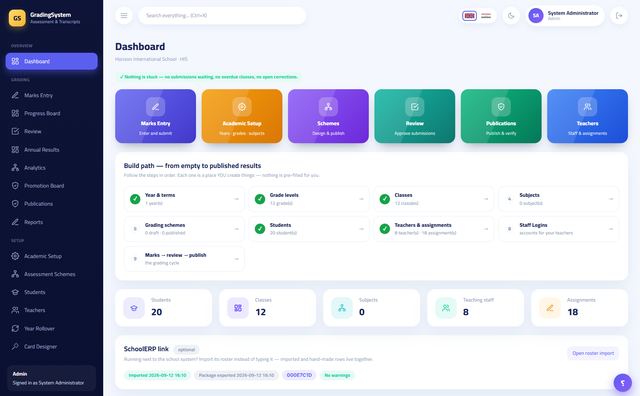640x396 pixels.
Task: Click arrow on Staff Logins step
Action: (611, 229)
